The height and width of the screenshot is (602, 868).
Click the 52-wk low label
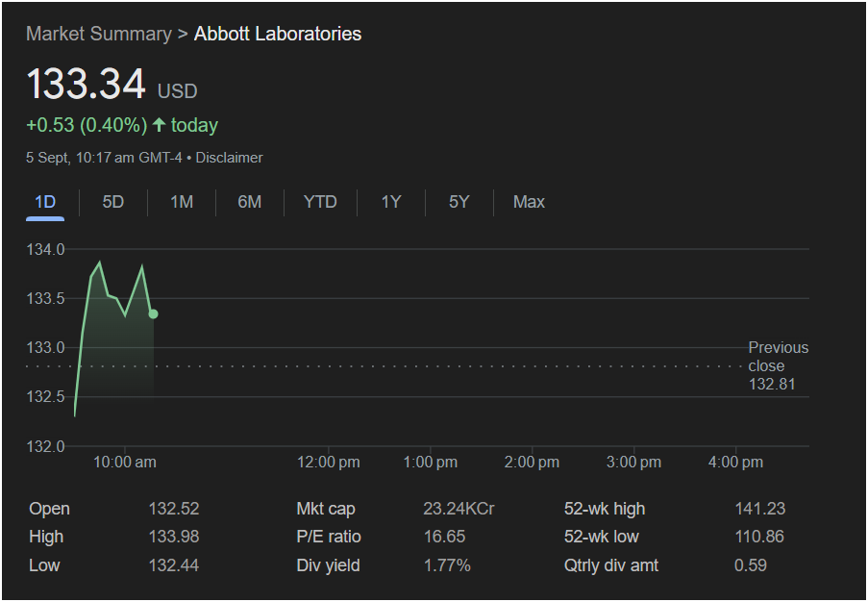[602, 537]
